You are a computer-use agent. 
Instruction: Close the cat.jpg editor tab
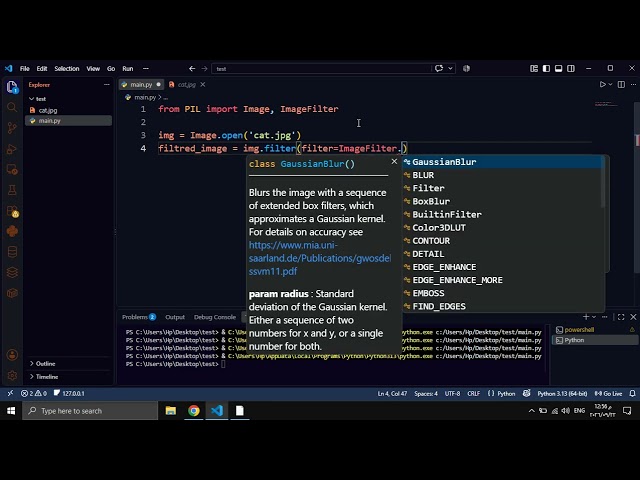click(x=202, y=84)
